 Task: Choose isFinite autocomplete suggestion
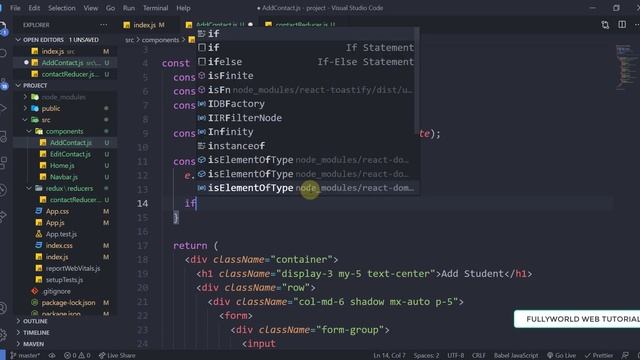coord(306,76)
